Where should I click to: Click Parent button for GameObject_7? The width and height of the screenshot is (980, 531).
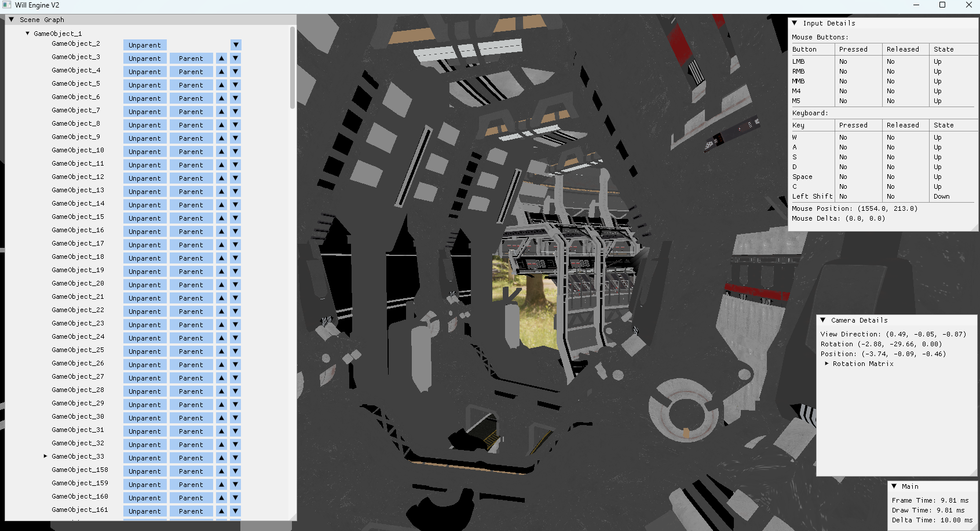pyautogui.click(x=191, y=112)
